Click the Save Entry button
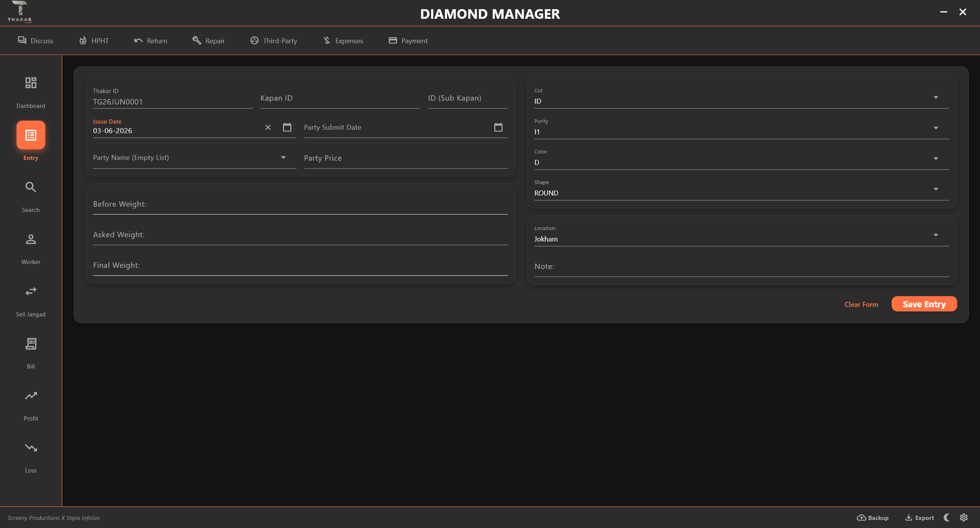The height and width of the screenshot is (528, 980). pos(924,304)
